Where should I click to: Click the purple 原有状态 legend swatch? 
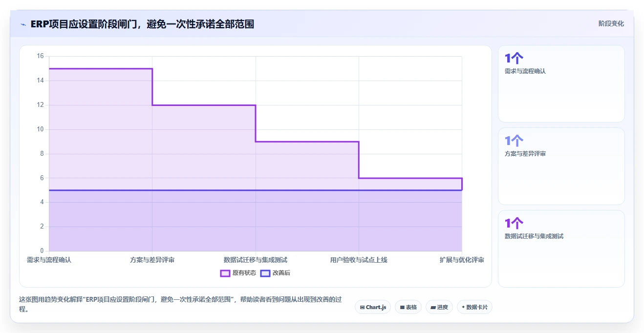pos(225,273)
